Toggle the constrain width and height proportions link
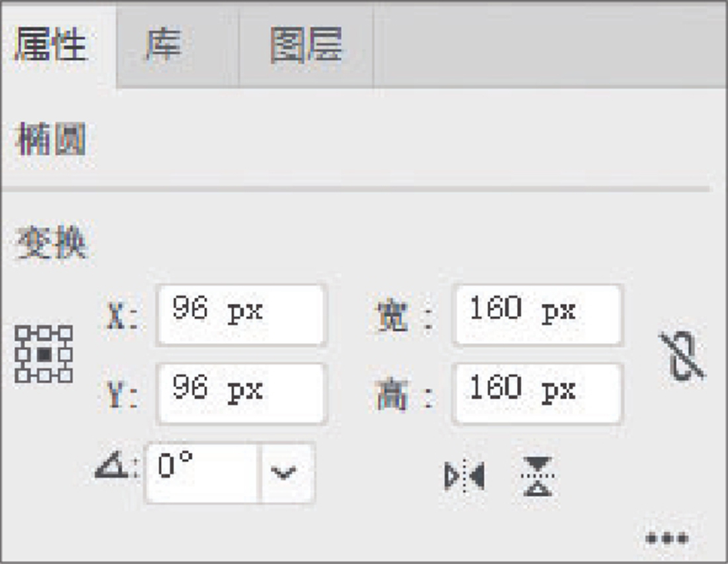The height and width of the screenshot is (564, 728). tap(682, 356)
